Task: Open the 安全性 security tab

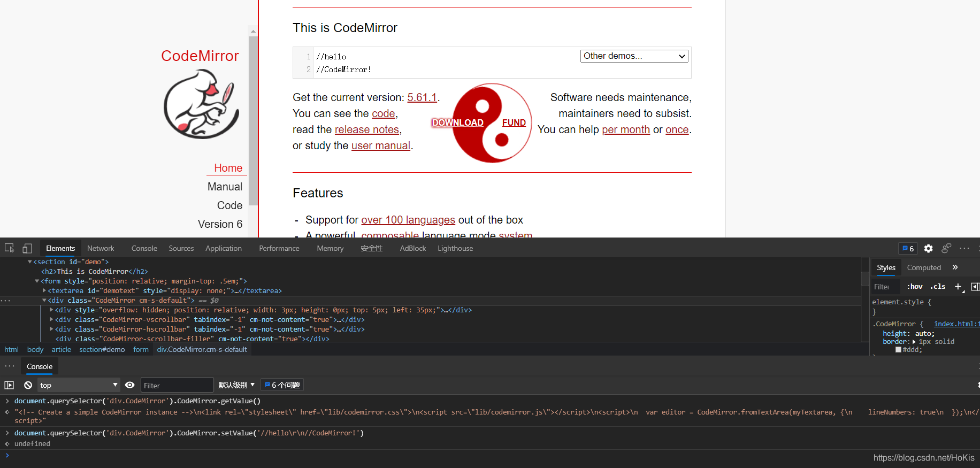Action: point(372,248)
